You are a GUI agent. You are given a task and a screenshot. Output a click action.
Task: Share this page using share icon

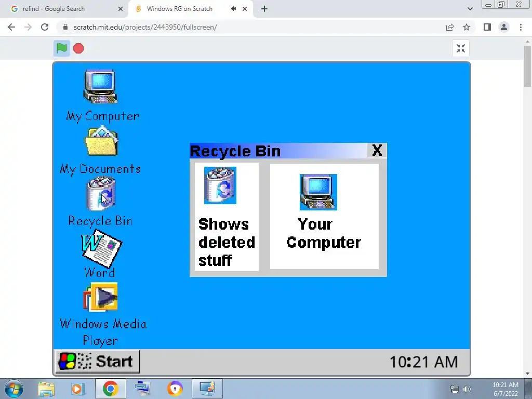(450, 27)
